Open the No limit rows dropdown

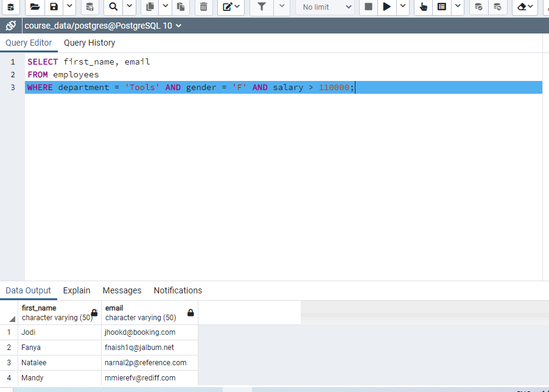(324, 7)
